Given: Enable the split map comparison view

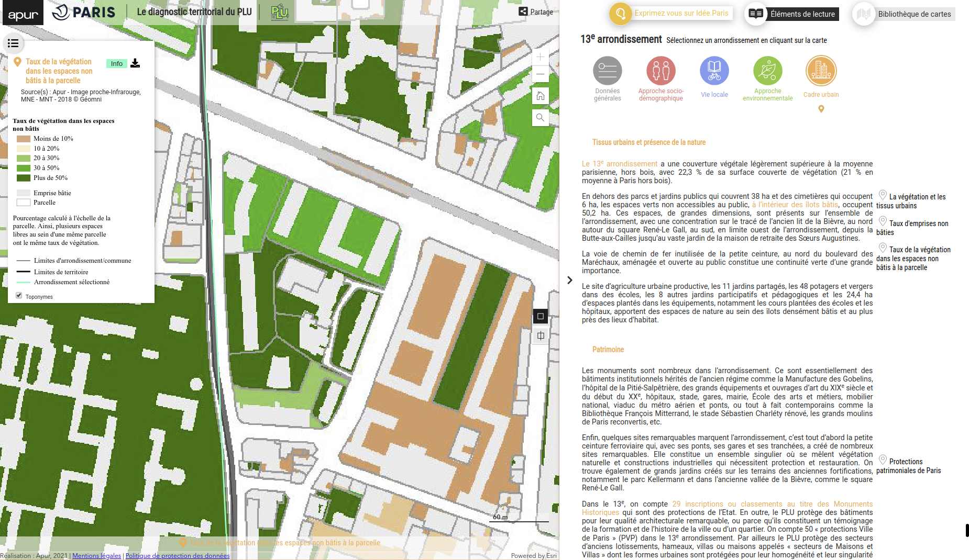Looking at the screenshot, I should click(x=541, y=336).
